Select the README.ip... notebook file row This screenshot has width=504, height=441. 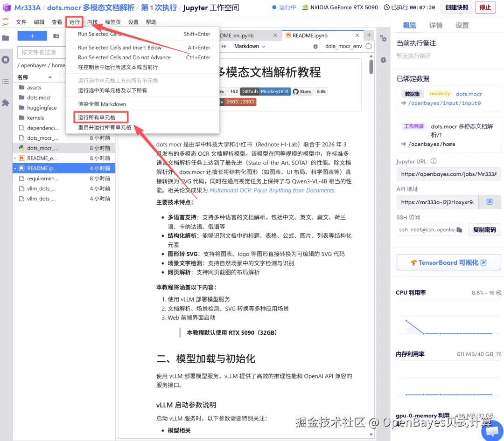tap(63, 168)
